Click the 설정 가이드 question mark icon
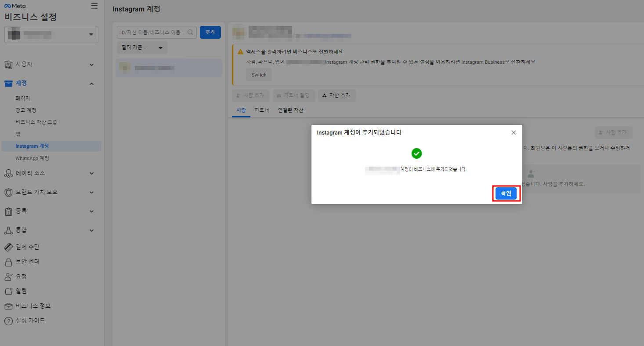644x346 pixels. (x=8, y=321)
